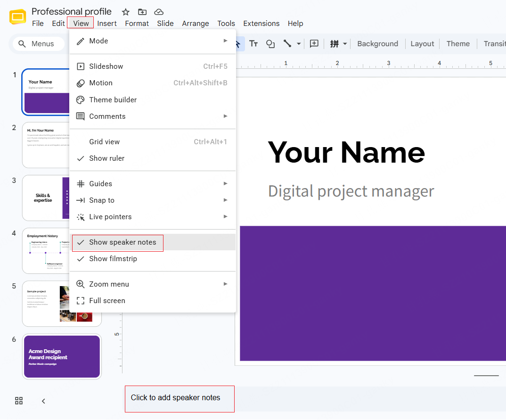Open the guides grid dropdown arrow
Screen dimensions: 506x420
click(x=345, y=43)
